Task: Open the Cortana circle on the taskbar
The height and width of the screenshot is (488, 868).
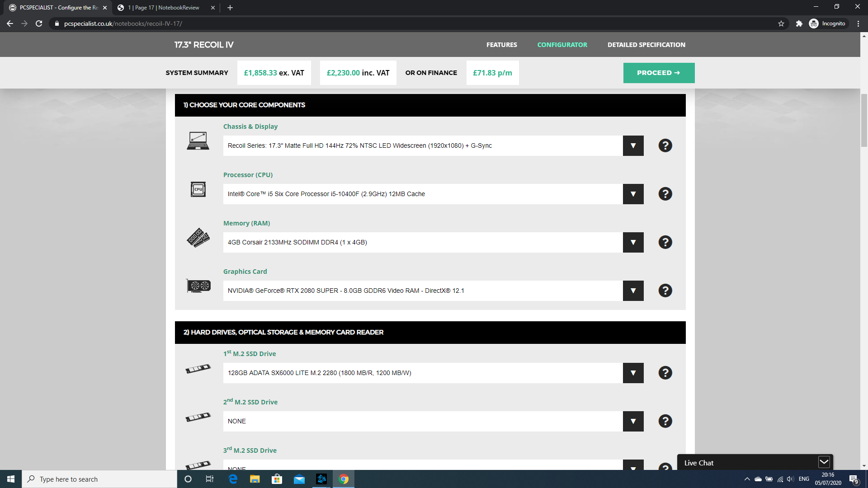Action: coord(188,479)
